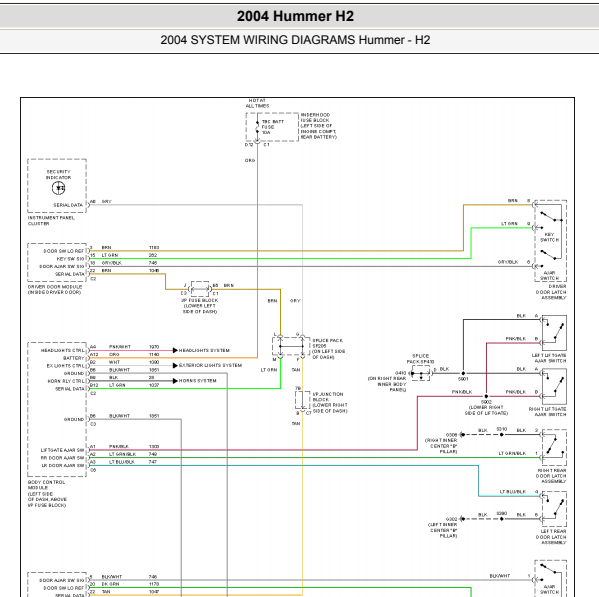Image resolution: width=599 pixels, height=597 pixels.
Task: Click the 'SPLICE PACK SP205' label
Action: click(x=329, y=348)
